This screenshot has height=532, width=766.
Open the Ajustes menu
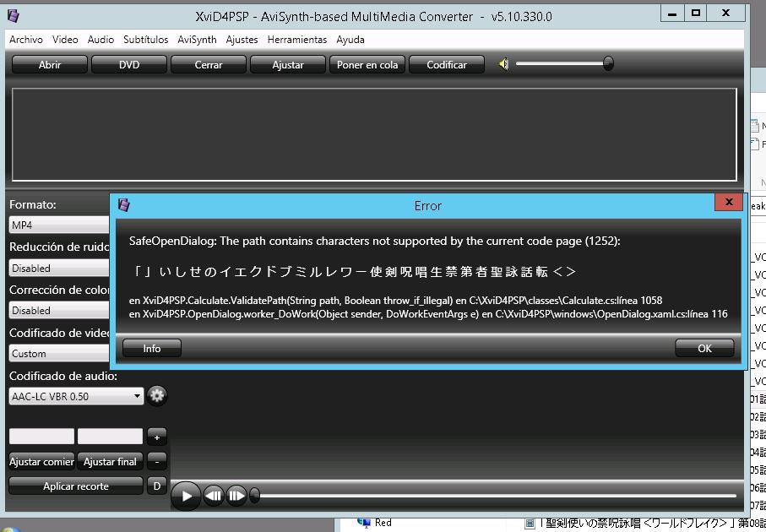coord(242,40)
